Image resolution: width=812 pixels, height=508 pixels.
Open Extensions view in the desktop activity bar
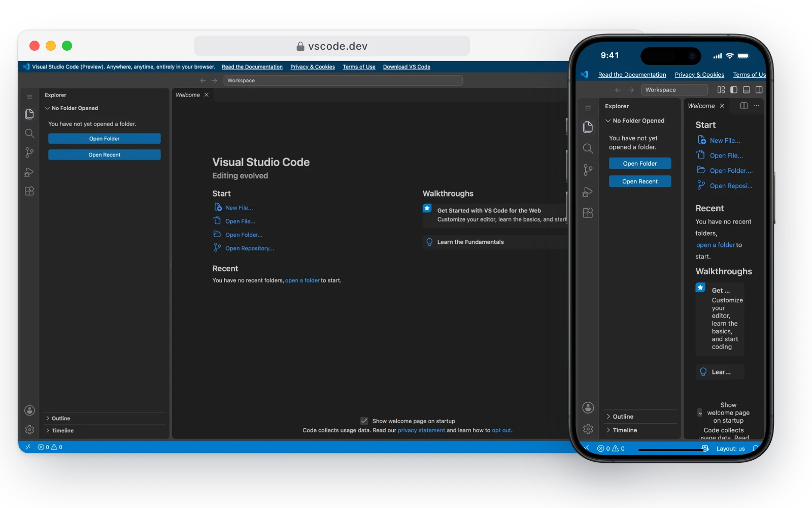coord(29,191)
